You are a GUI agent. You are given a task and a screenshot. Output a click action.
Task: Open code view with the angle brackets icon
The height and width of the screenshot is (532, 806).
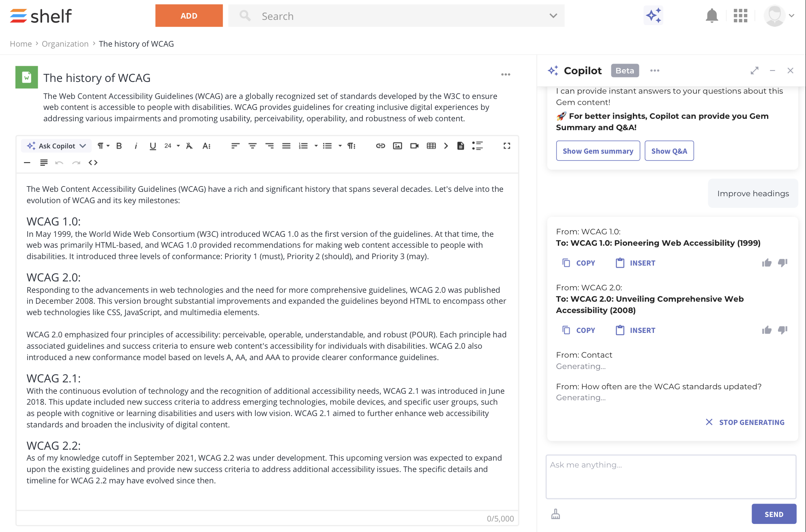click(93, 163)
